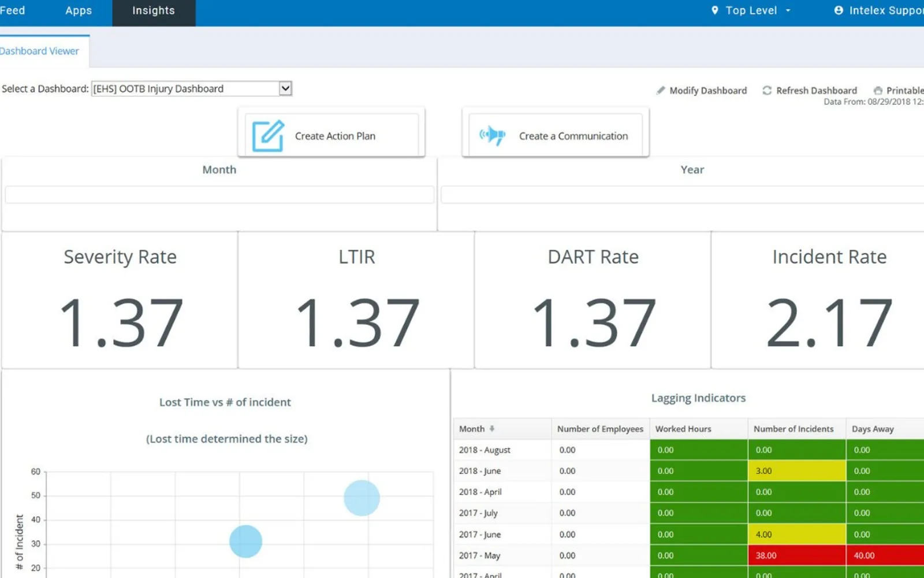
Task: Expand the Top Level dropdown caret
Action: pyautogui.click(x=788, y=10)
